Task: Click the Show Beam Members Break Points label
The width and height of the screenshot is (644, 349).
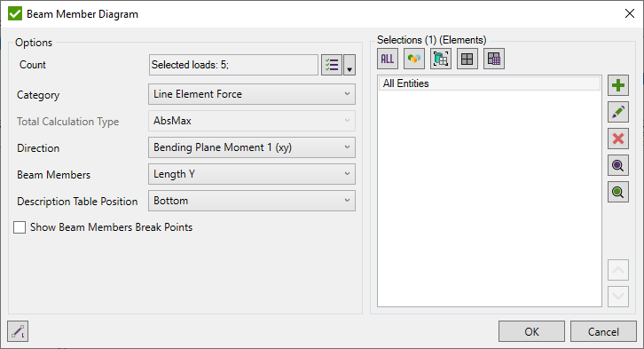Action: tap(111, 227)
